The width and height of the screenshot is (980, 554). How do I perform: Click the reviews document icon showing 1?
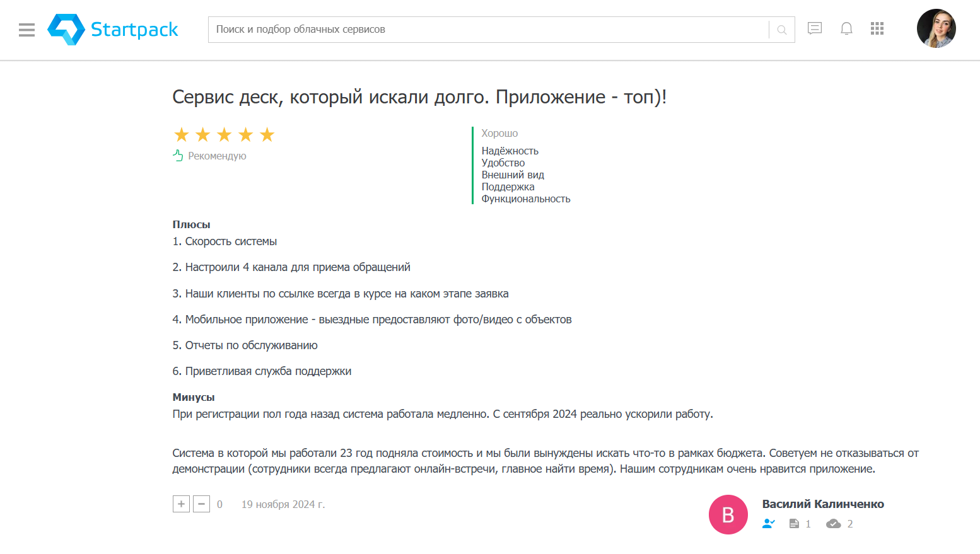click(x=794, y=523)
